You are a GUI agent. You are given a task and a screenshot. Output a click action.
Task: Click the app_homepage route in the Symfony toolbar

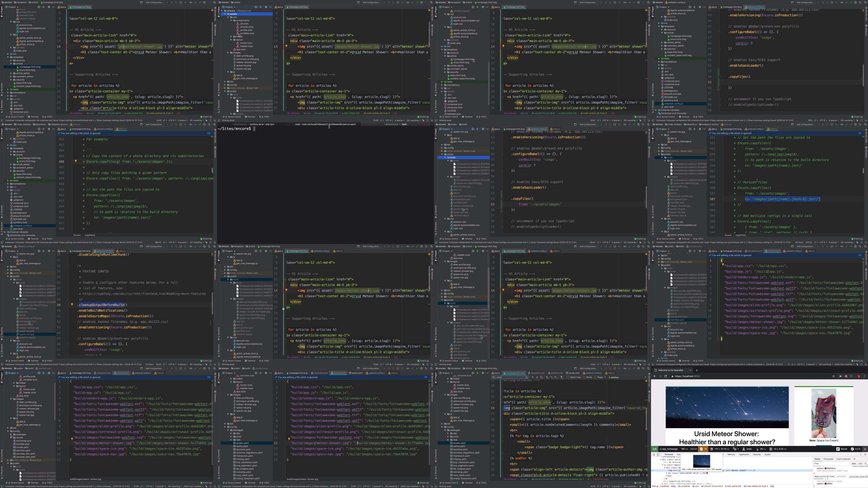(669, 449)
